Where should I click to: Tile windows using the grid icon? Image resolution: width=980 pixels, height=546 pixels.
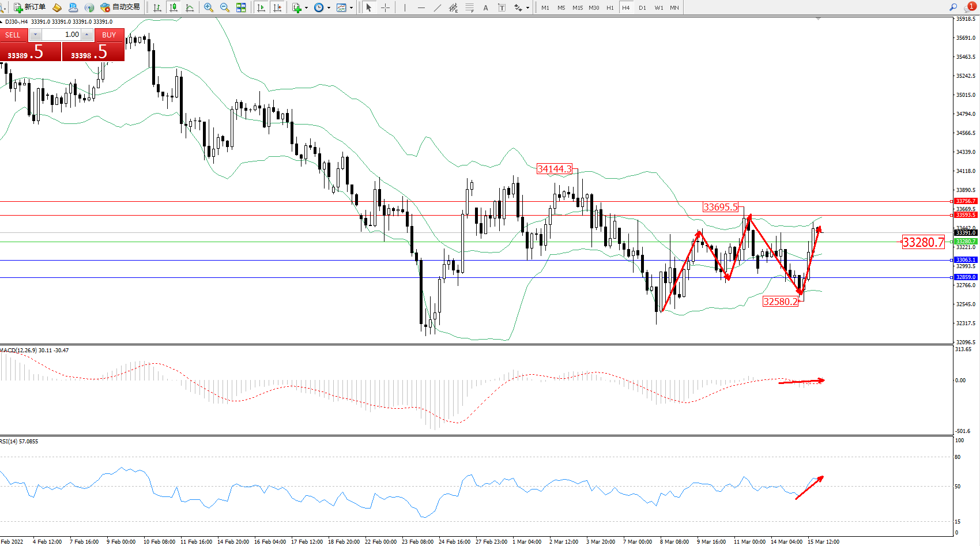[x=241, y=7]
